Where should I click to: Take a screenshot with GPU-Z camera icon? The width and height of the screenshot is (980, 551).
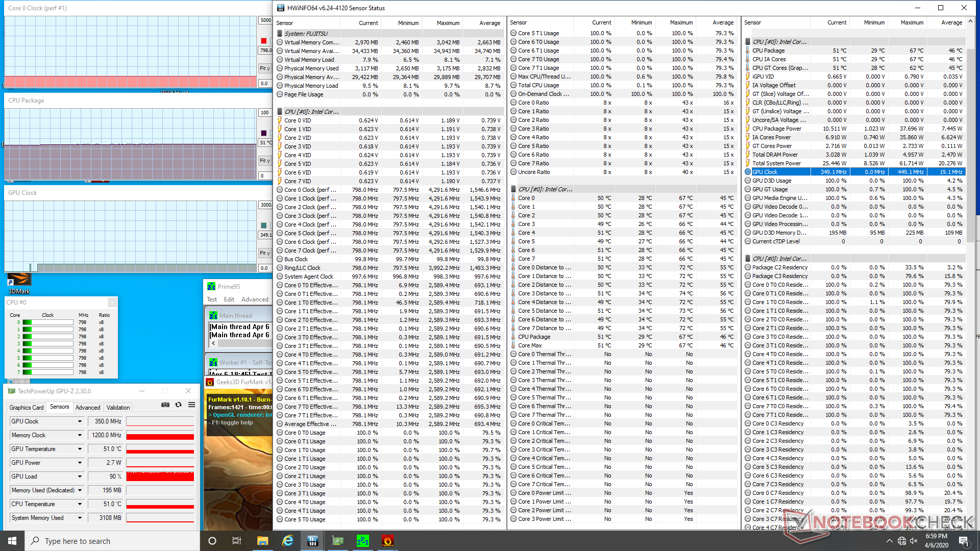pyautogui.click(x=165, y=405)
